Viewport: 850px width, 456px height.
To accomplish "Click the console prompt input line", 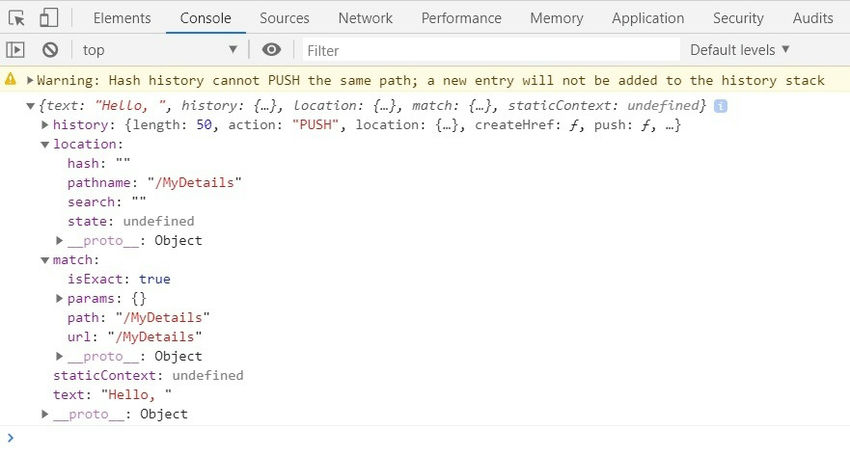I will (x=420, y=438).
